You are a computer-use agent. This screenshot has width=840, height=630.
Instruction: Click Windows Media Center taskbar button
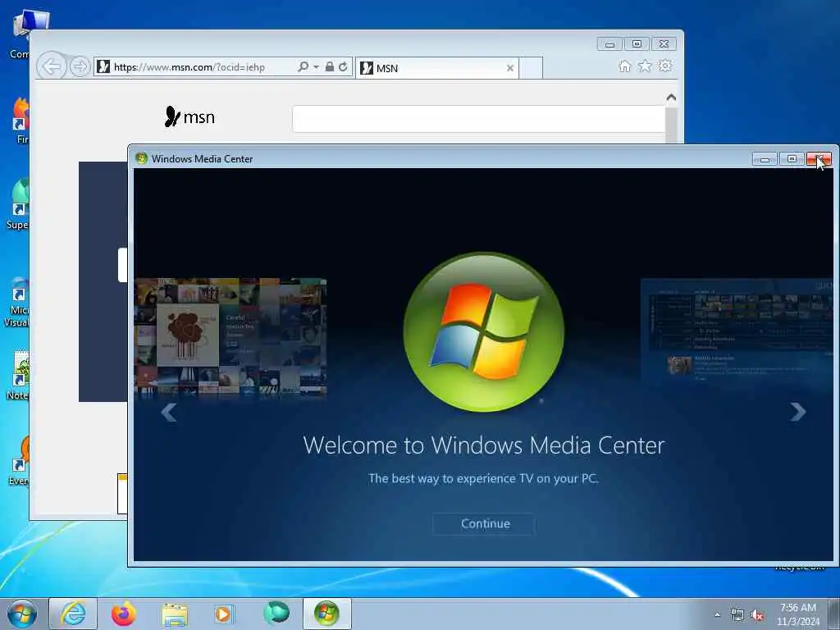tap(326, 614)
